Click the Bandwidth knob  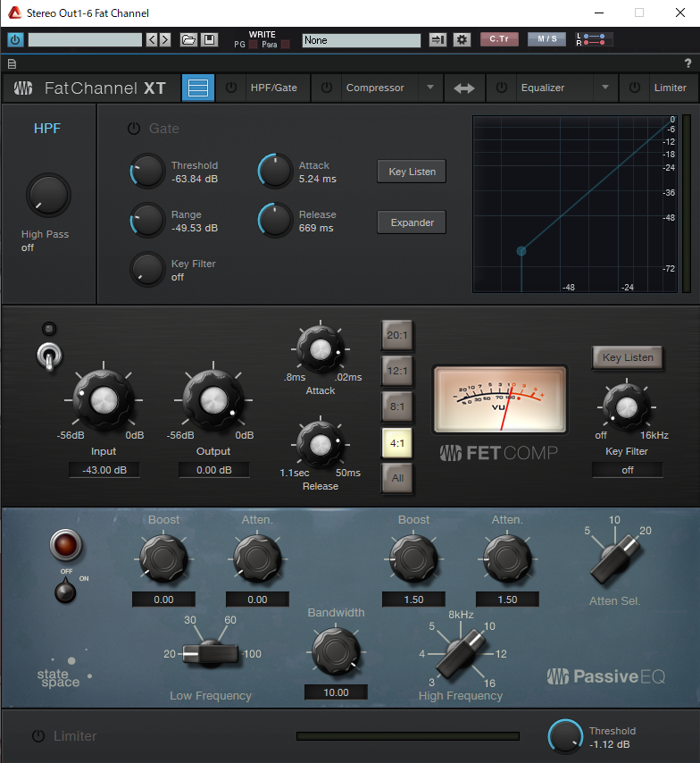[x=336, y=651]
